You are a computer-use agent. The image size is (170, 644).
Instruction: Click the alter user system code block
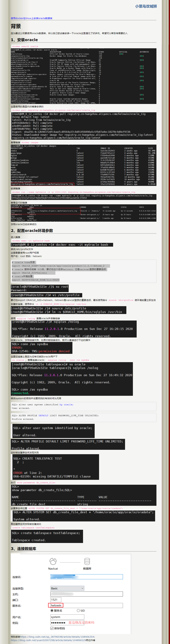click(84, 407)
